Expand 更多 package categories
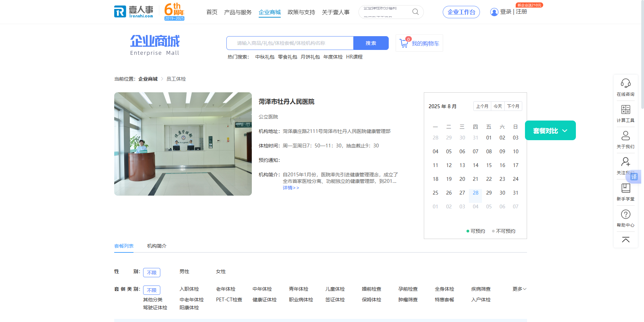 [x=519, y=289]
